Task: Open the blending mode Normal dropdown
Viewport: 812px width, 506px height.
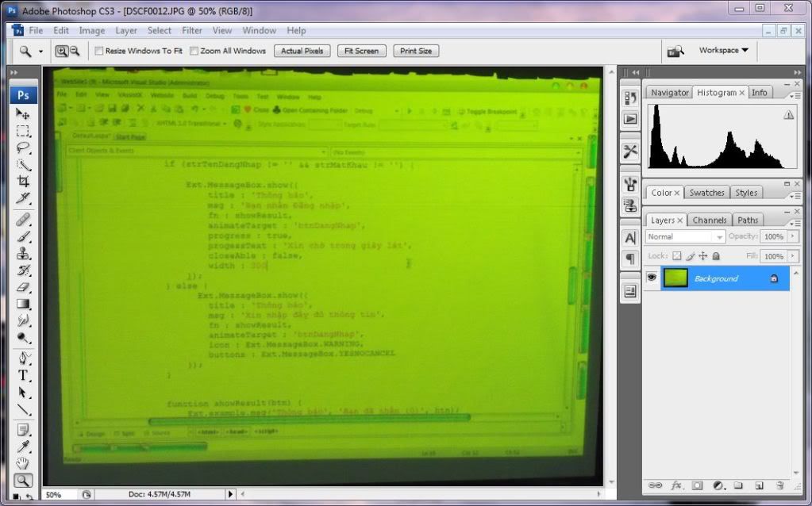Action: coord(685,236)
